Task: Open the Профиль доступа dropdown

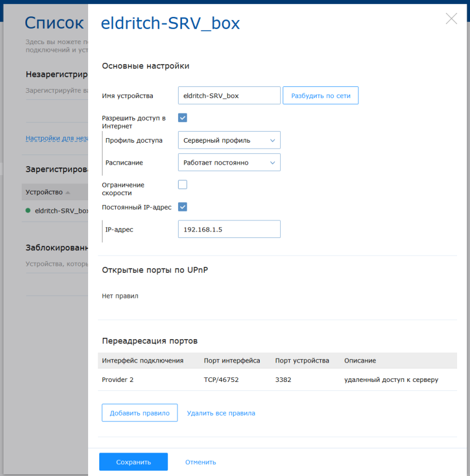Action: (229, 140)
